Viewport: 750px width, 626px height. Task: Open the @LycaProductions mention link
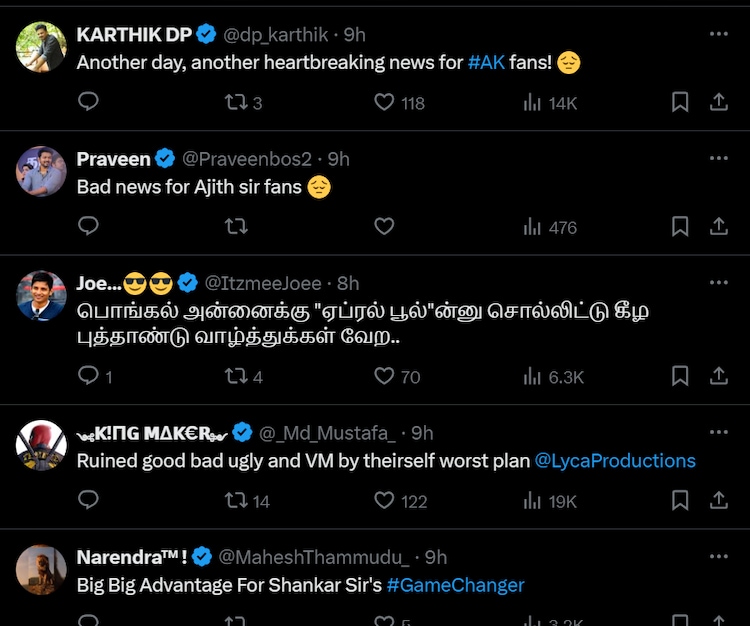click(x=615, y=461)
